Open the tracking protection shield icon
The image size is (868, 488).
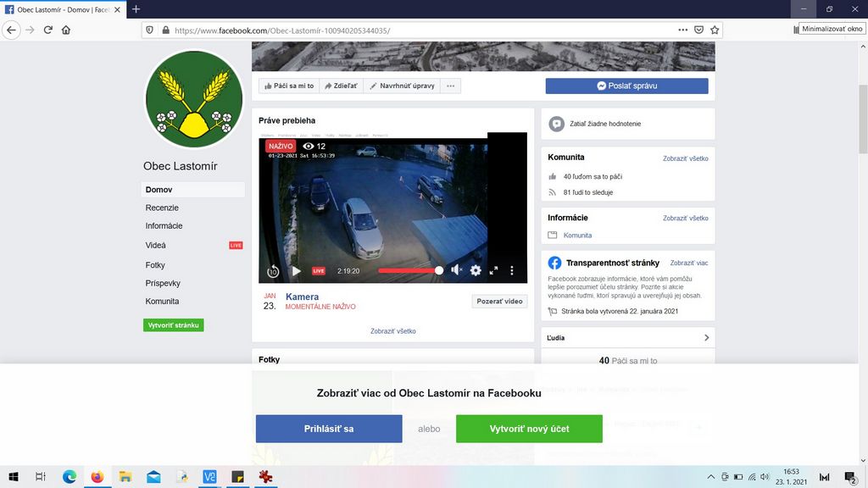(x=149, y=30)
